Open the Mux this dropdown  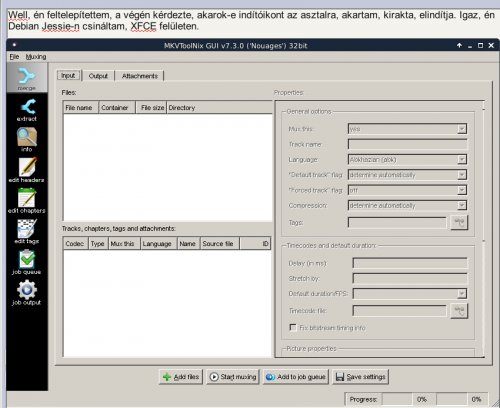tap(407, 129)
